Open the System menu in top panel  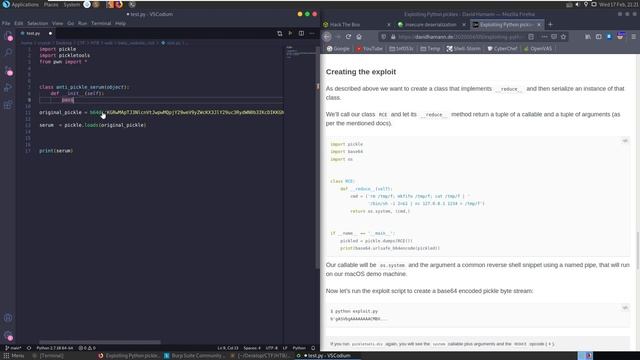[x=72, y=4]
